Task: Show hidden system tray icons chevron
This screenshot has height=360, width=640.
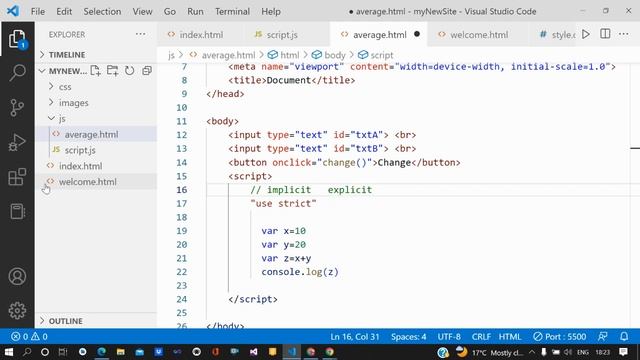Action: point(532,352)
